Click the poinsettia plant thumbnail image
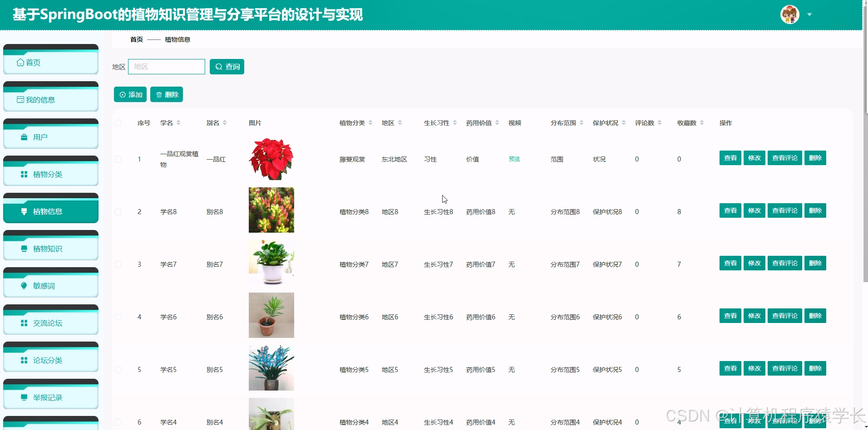 (271, 159)
